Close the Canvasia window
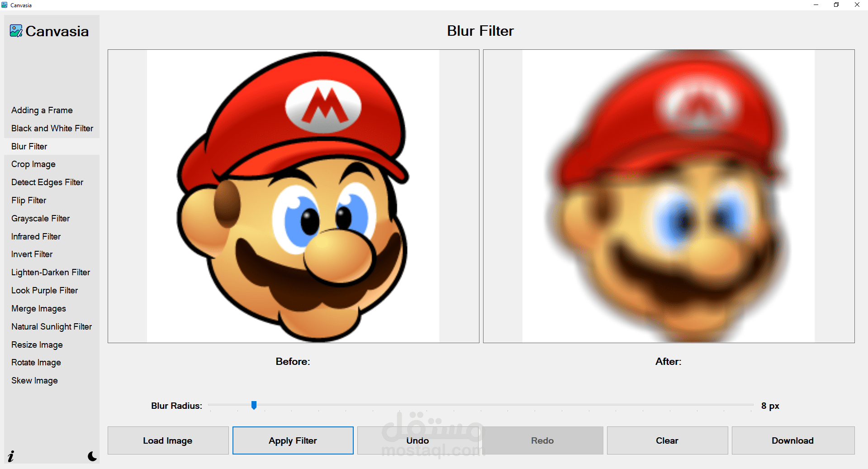This screenshot has width=868, height=469. [x=857, y=5]
